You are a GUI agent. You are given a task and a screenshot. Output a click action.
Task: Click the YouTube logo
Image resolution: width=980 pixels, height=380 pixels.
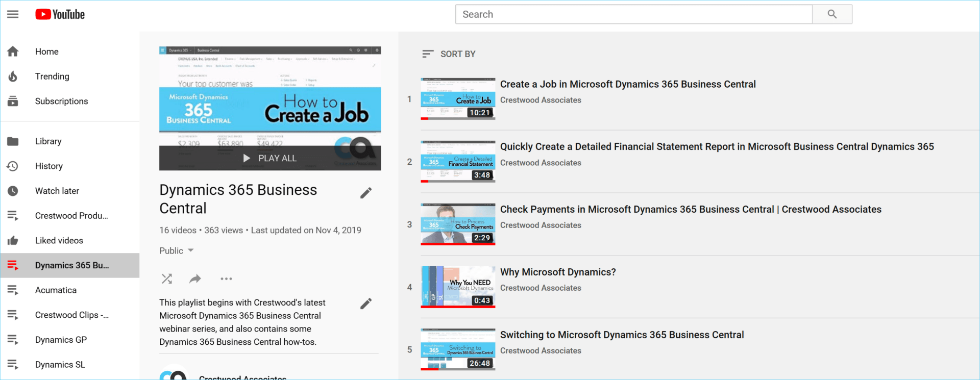tap(60, 14)
